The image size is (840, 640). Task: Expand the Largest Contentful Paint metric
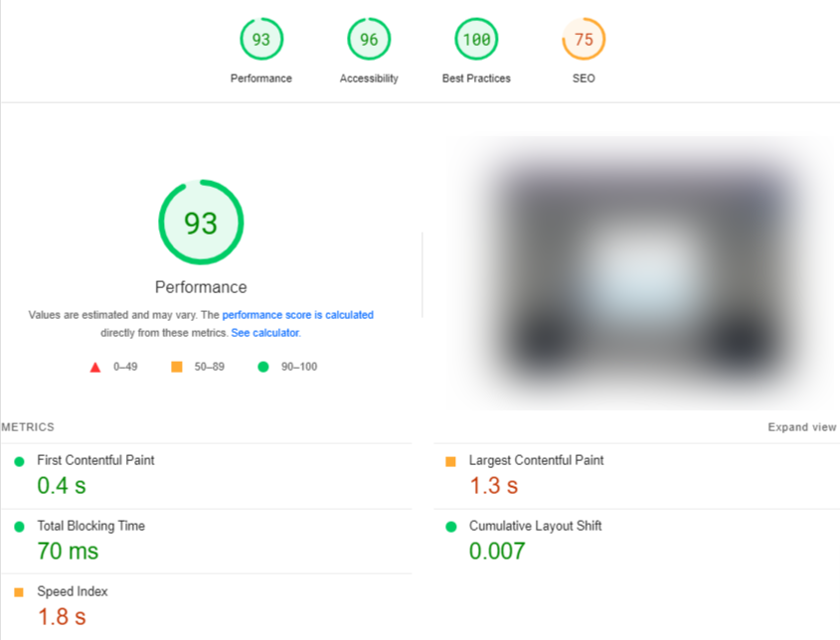[x=536, y=460]
